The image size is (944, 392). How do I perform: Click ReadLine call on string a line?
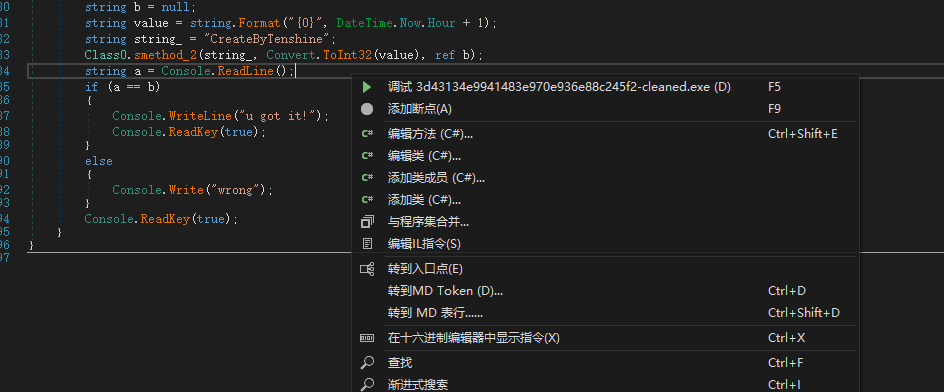tap(246, 71)
